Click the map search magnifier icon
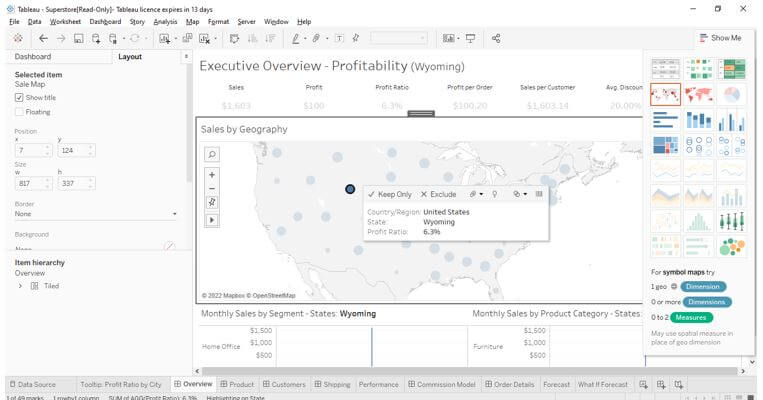This screenshot has height=400, width=763. click(x=212, y=154)
